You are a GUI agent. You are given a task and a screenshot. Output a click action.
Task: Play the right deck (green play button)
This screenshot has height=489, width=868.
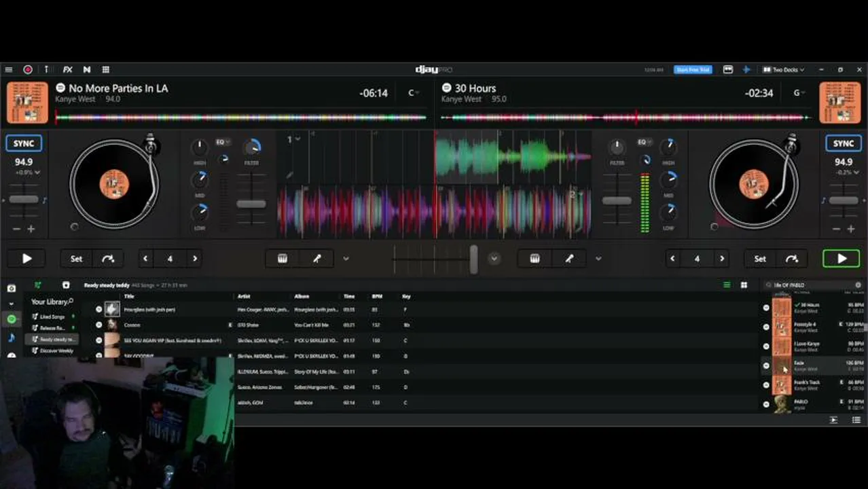coord(842,259)
